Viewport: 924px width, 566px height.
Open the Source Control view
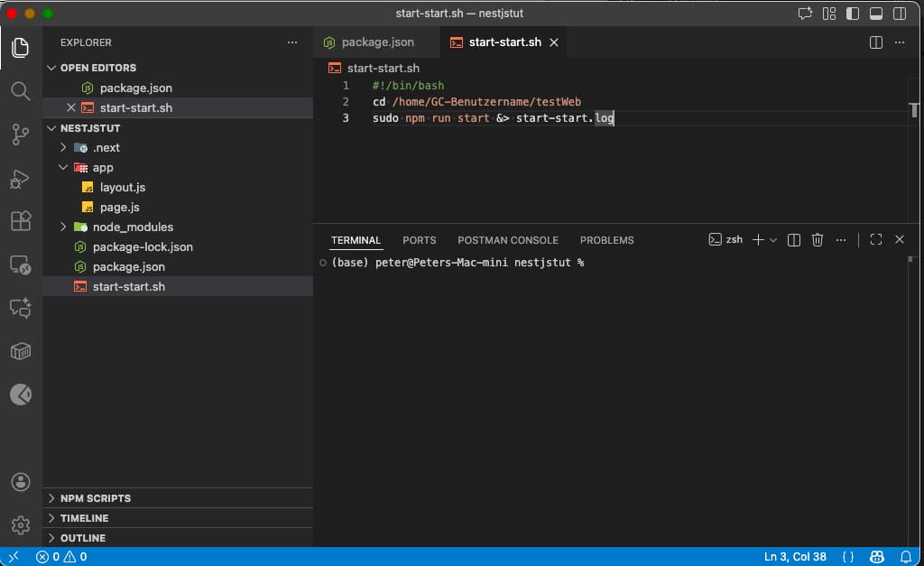click(20, 135)
